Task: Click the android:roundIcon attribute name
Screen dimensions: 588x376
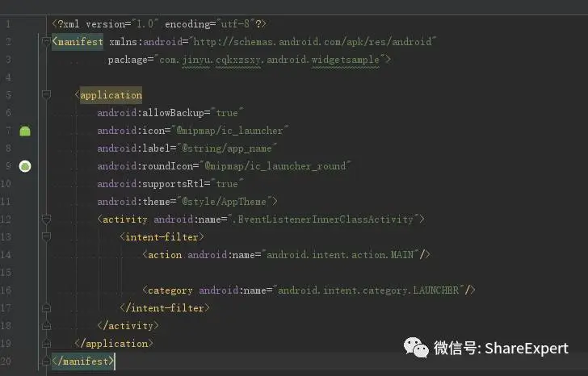Action: coord(145,166)
